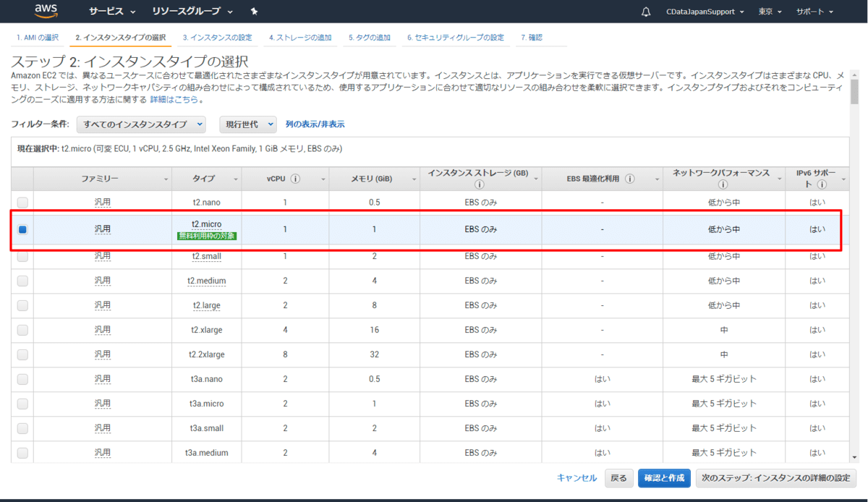This screenshot has height=502, width=868.
Task: Click the t3a.nano type cell
Action: click(207, 379)
